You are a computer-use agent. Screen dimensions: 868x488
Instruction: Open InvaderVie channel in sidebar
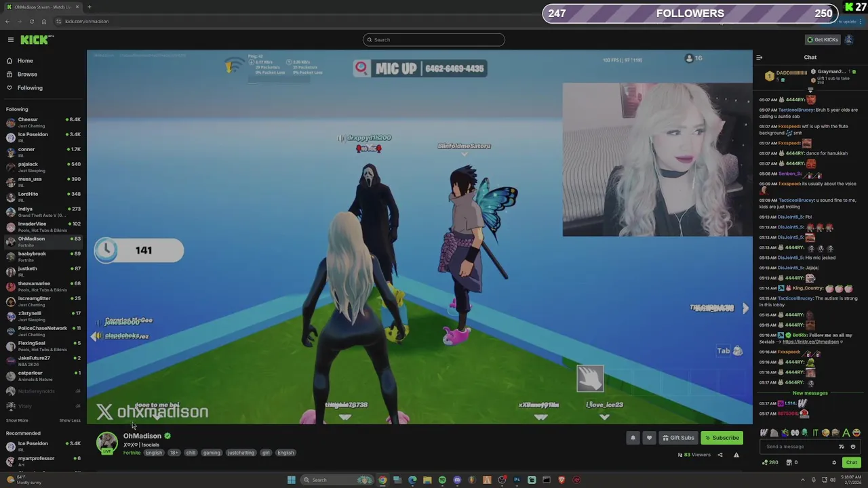click(43, 227)
